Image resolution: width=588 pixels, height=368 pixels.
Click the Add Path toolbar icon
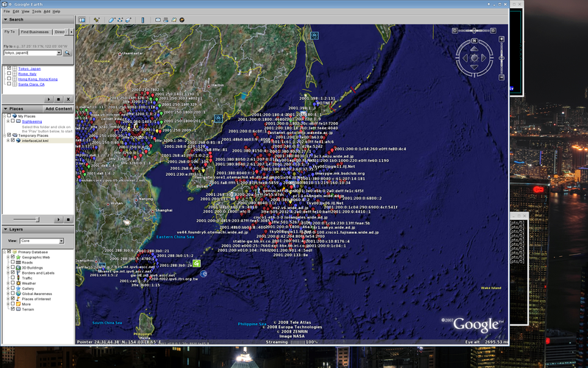(x=120, y=20)
